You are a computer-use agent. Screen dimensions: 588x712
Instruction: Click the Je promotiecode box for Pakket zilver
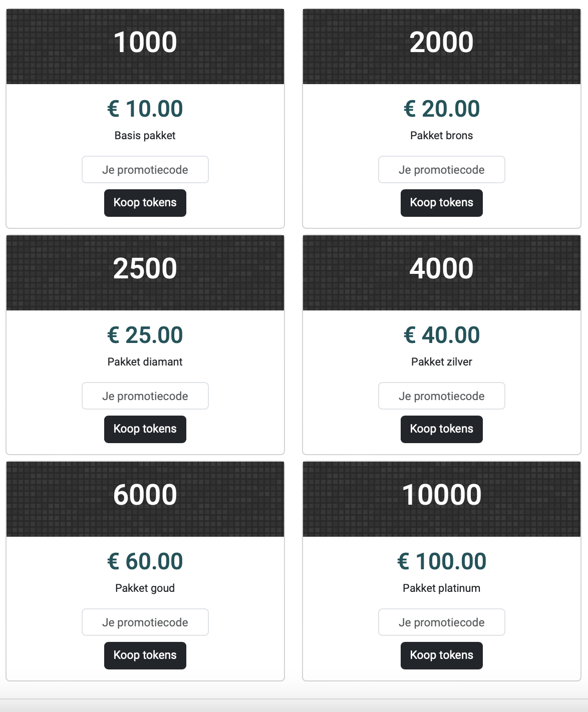[x=441, y=396]
